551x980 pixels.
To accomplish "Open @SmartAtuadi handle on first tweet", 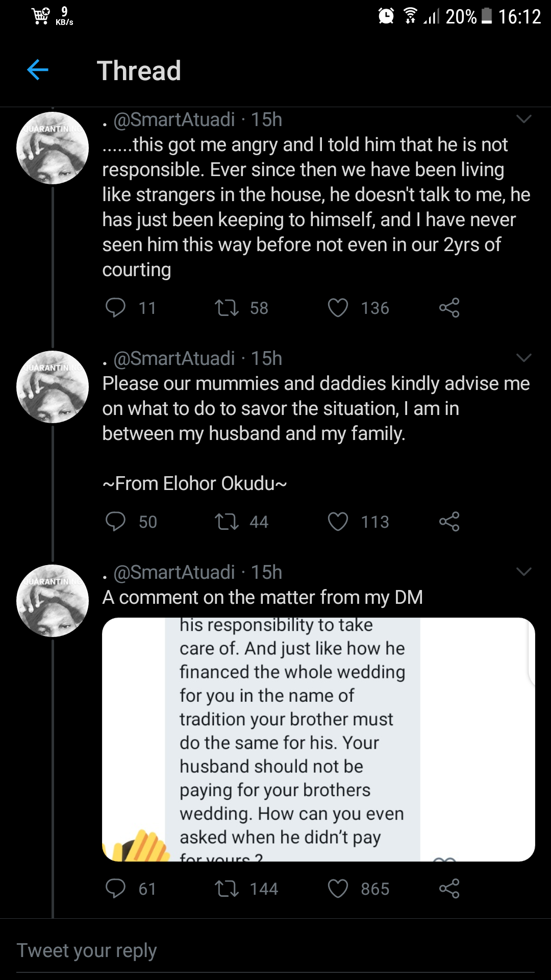I will click(174, 119).
